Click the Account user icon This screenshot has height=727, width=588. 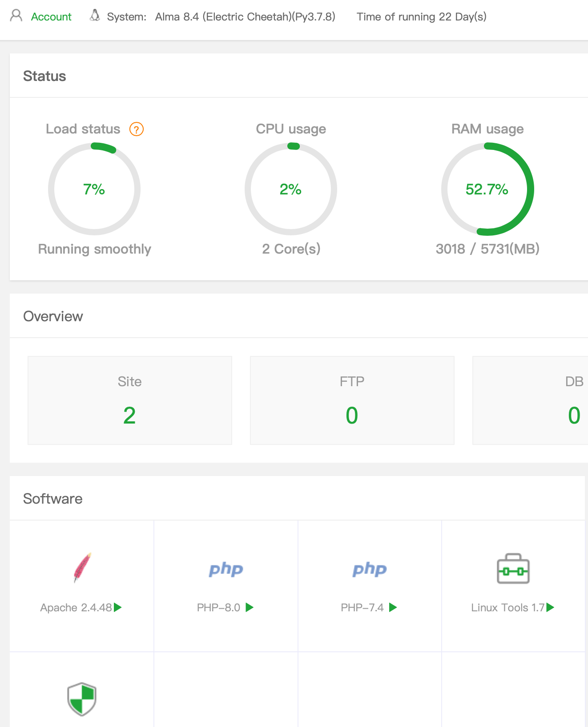coord(16,16)
